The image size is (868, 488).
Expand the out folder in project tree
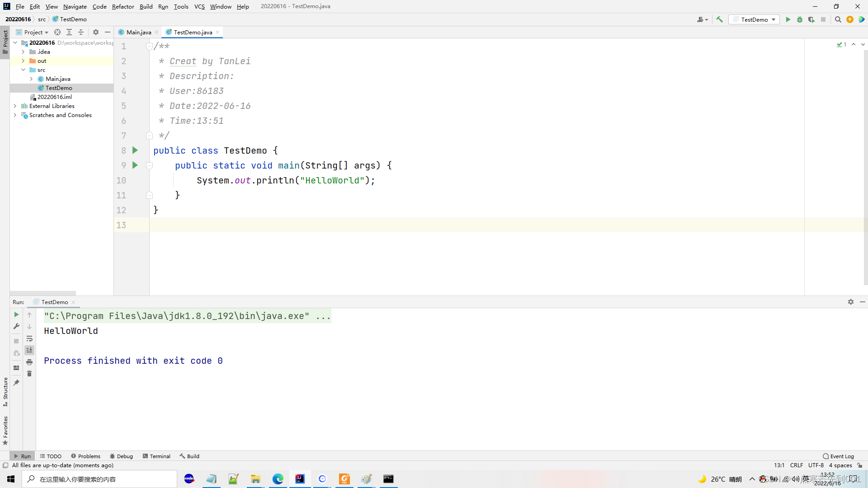23,61
